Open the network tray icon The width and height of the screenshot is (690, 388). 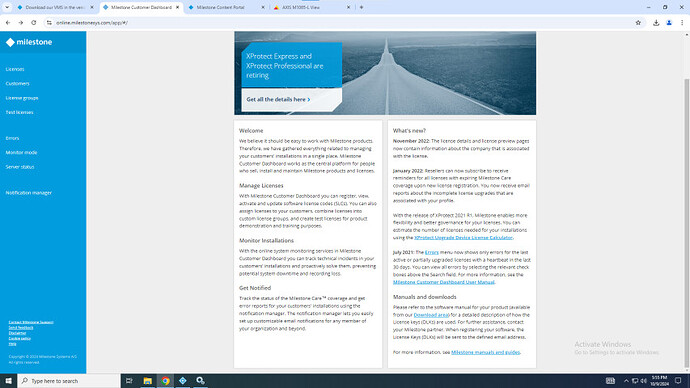[x=635, y=381]
